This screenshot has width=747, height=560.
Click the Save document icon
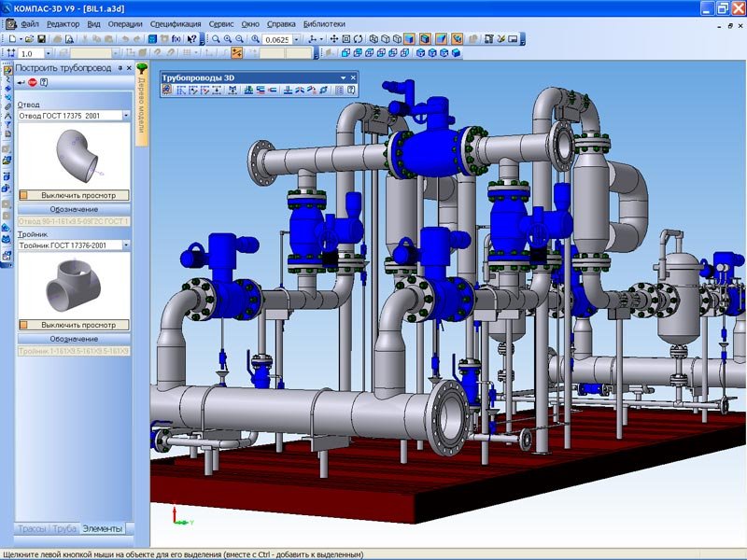(43, 39)
